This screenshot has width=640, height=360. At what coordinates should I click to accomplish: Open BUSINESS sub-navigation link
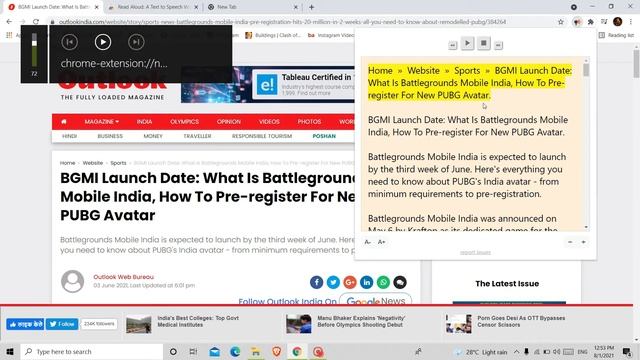(x=110, y=136)
